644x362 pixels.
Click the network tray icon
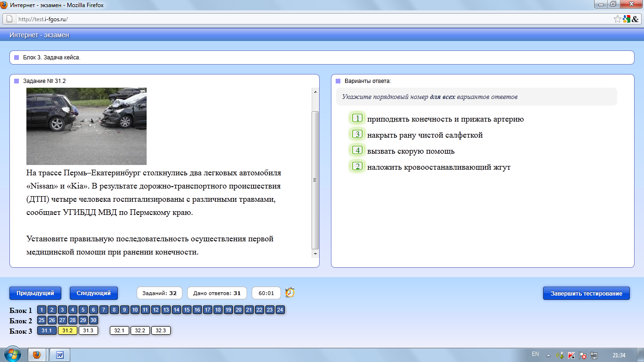594,355
